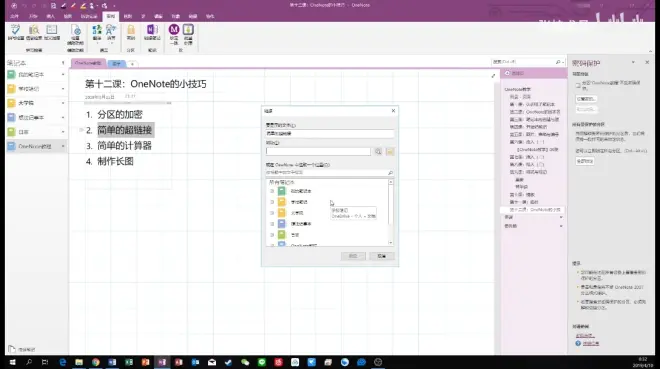Open Google Chrome from taskbar

point(96,362)
